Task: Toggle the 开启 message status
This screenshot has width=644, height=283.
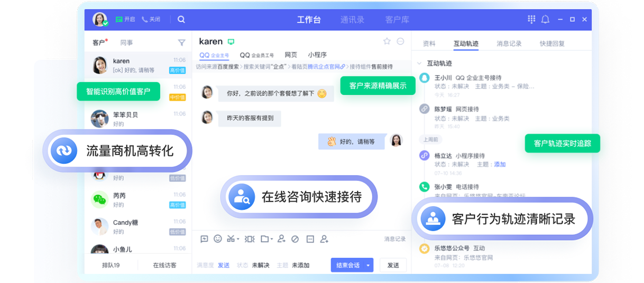Action: point(125,19)
